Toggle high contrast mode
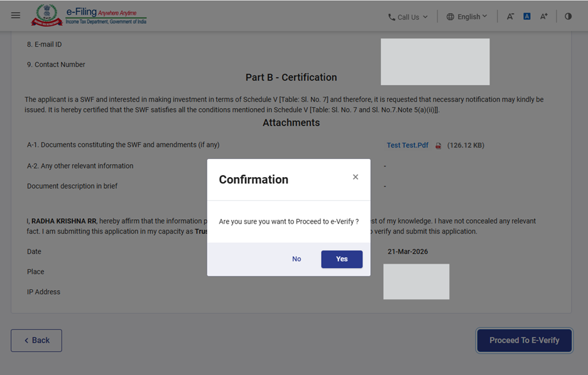This screenshot has height=375, width=588. pos(568,16)
